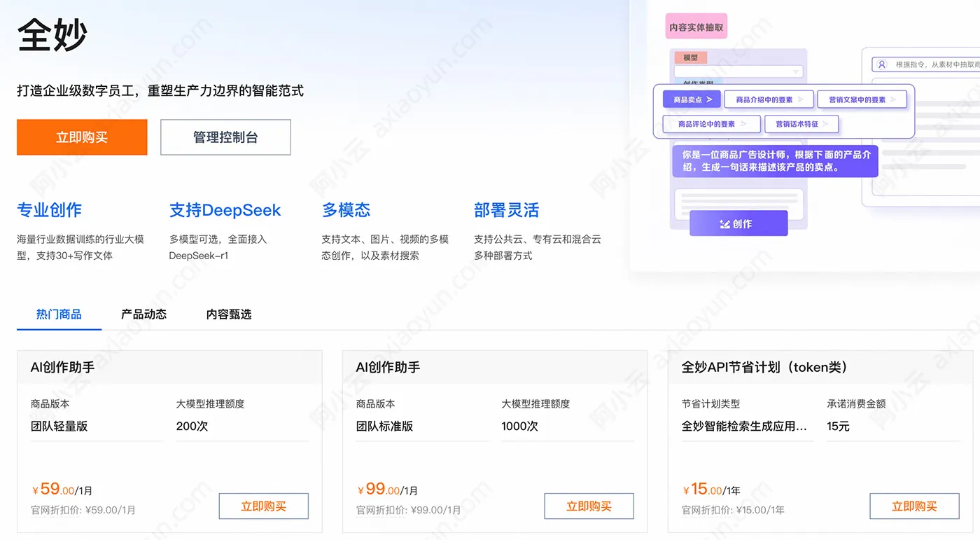
Task: Select the 部署灵活 feature heading
Action: (x=506, y=210)
